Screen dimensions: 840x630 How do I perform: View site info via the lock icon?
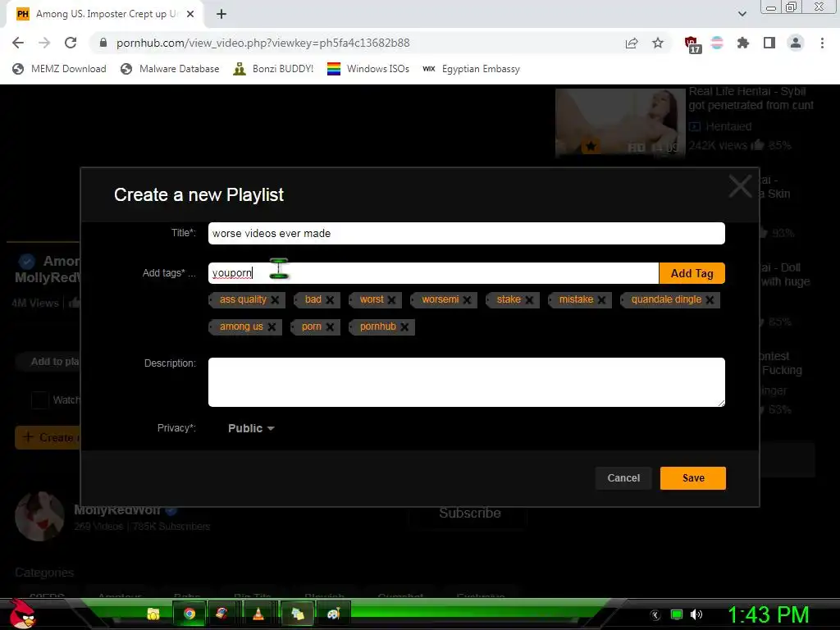(103, 43)
